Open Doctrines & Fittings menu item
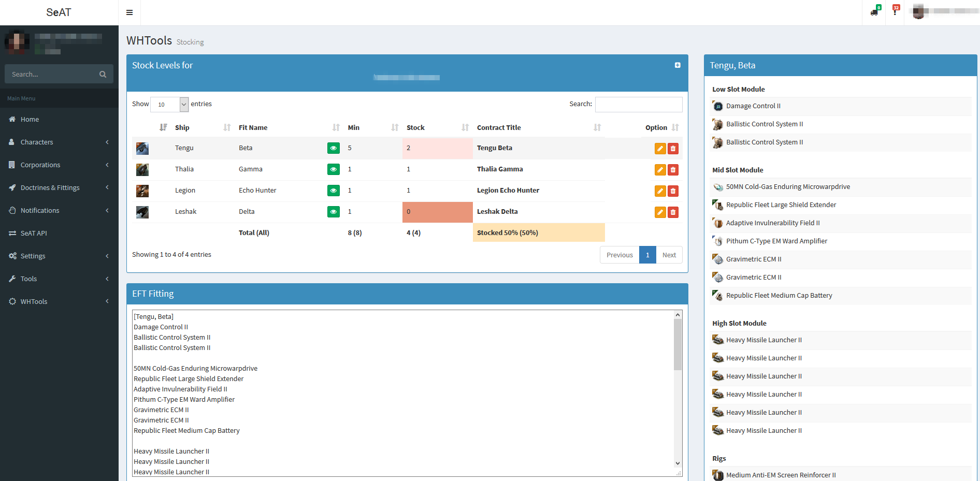 [x=59, y=187]
